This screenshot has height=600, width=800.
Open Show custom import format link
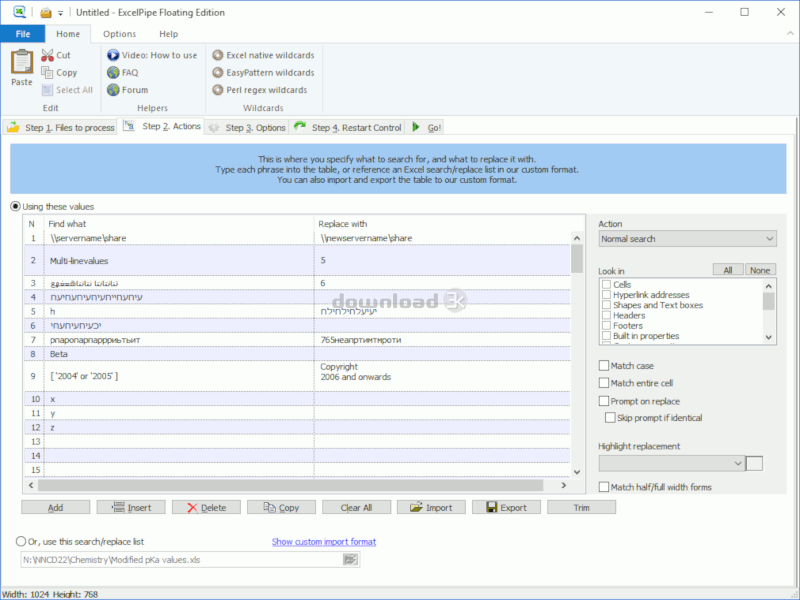tap(323, 542)
